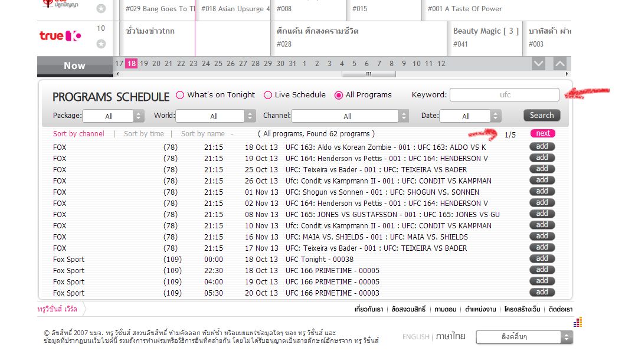Add UFC: Maia vs. Shields program
Viewport: 635px width, 364px height.
542,236
